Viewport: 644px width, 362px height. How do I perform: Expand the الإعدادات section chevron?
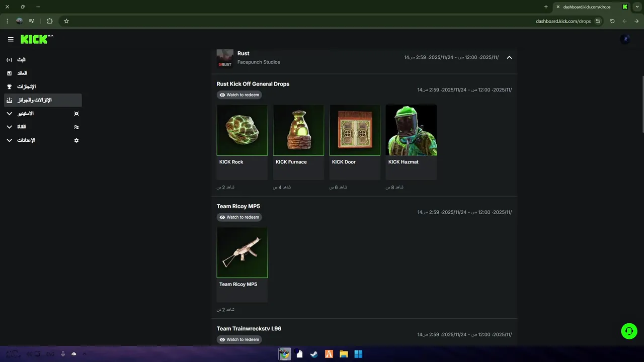click(x=9, y=140)
